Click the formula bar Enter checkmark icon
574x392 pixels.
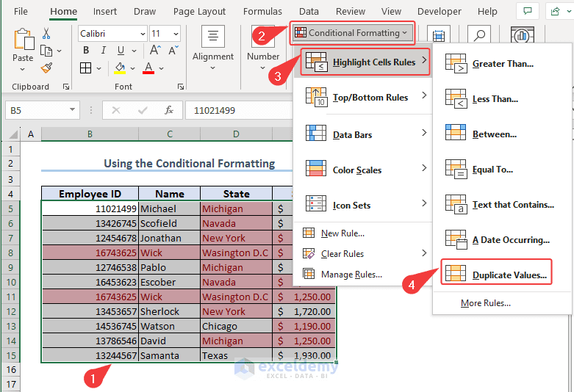[x=143, y=110]
